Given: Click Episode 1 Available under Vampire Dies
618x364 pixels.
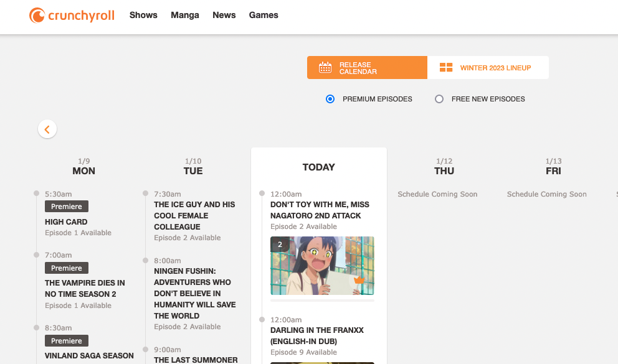Looking at the screenshot, I should pos(78,306).
